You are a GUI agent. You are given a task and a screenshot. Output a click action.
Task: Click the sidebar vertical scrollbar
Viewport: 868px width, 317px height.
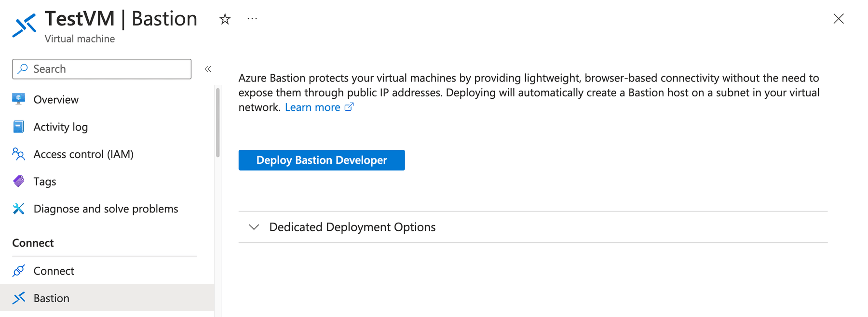coord(218,123)
